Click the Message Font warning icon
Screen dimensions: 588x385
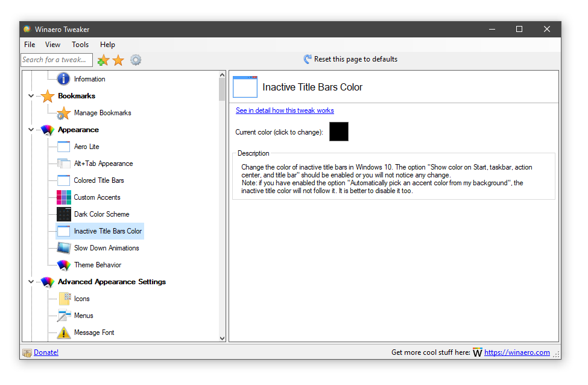64,332
